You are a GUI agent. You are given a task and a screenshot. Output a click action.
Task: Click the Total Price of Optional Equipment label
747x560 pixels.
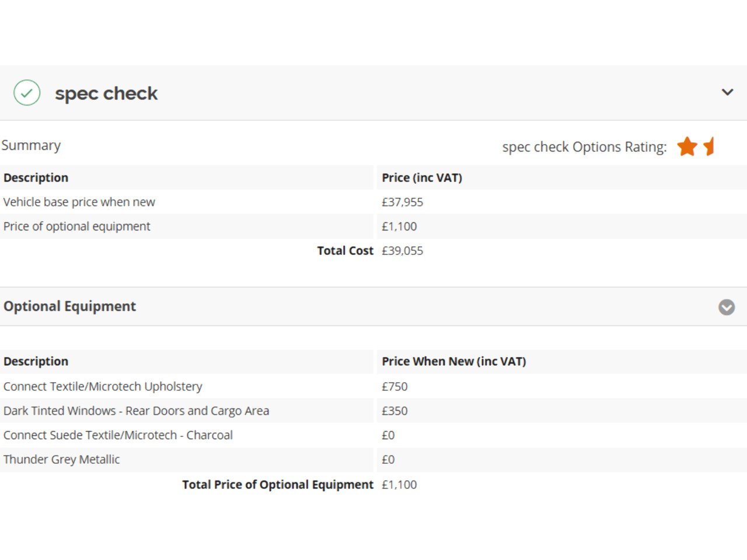coord(277,485)
